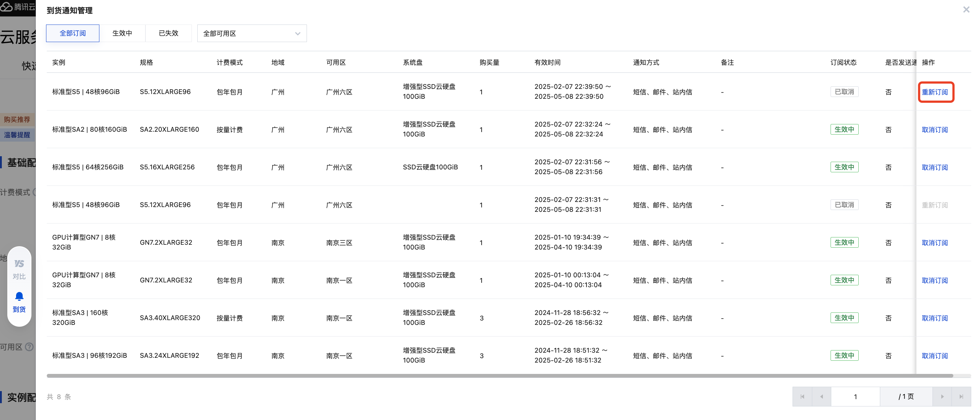Click 取消订阅 for SA2.20XLARGE160 row
This screenshot has height=420, width=980.
[x=935, y=130]
